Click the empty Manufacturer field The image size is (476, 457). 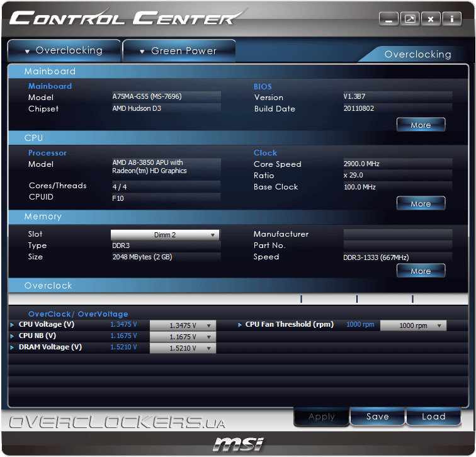tap(398, 234)
